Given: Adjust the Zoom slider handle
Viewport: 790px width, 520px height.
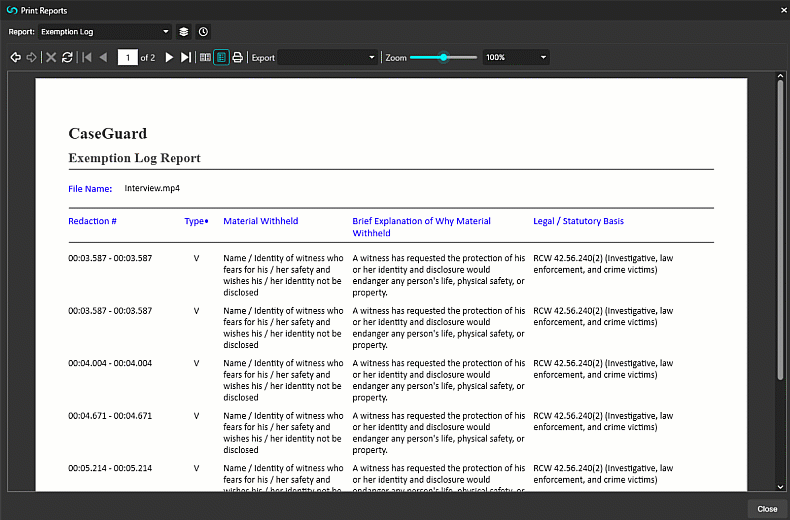Looking at the screenshot, I should pos(443,57).
